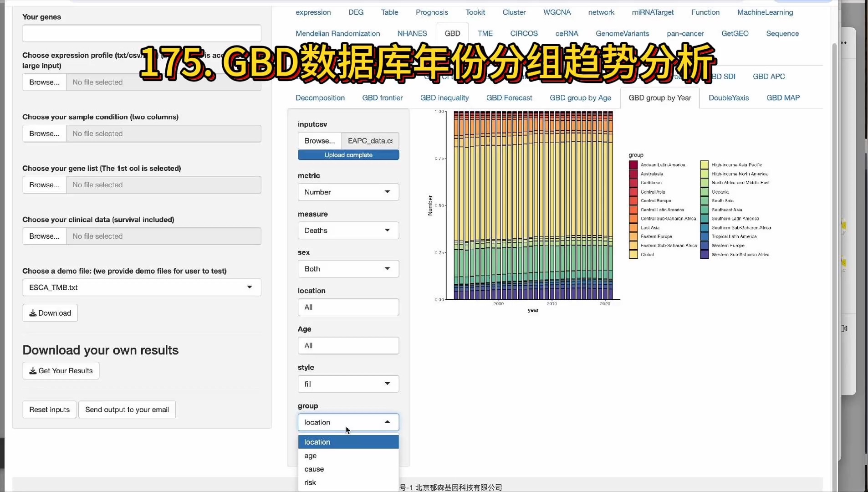Click the Your genes input field

pos(142,33)
